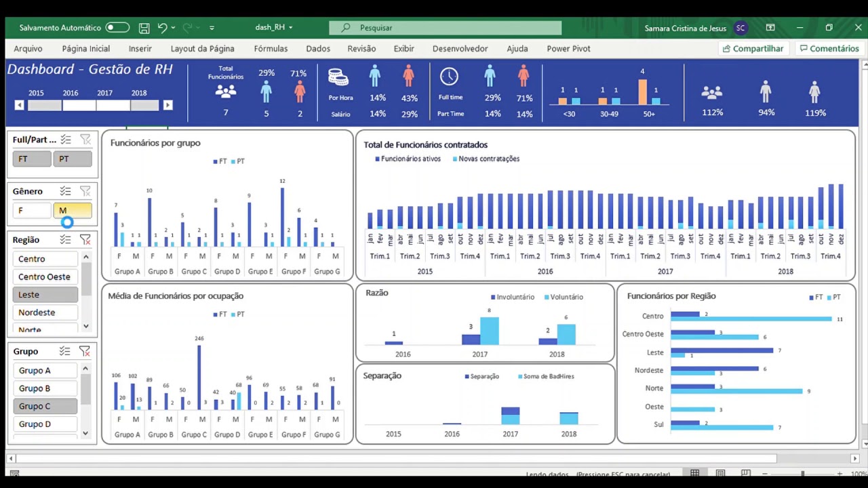Open the Arquivo menu tab
The width and height of the screenshot is (868, 488).
28,49
